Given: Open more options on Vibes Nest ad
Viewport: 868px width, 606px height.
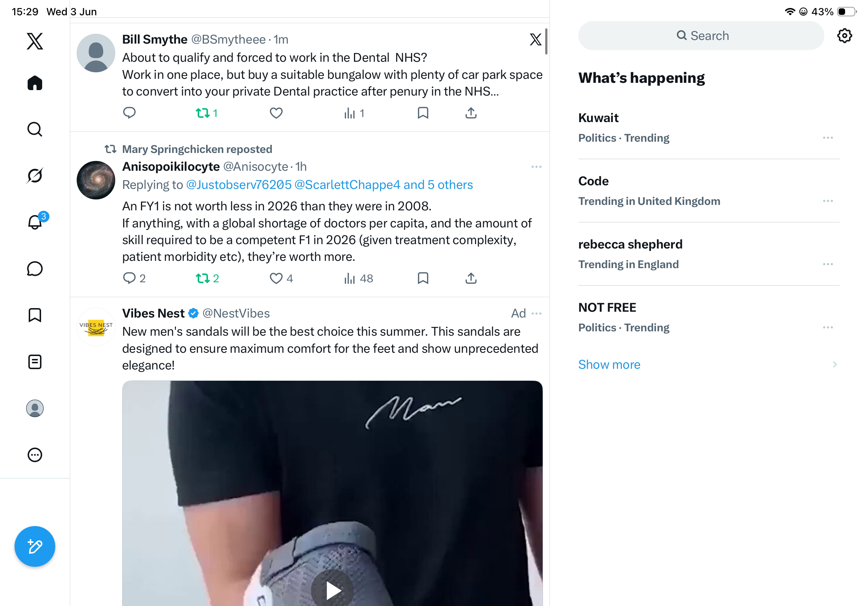Looking at the screenshot, I should point(537,314).
